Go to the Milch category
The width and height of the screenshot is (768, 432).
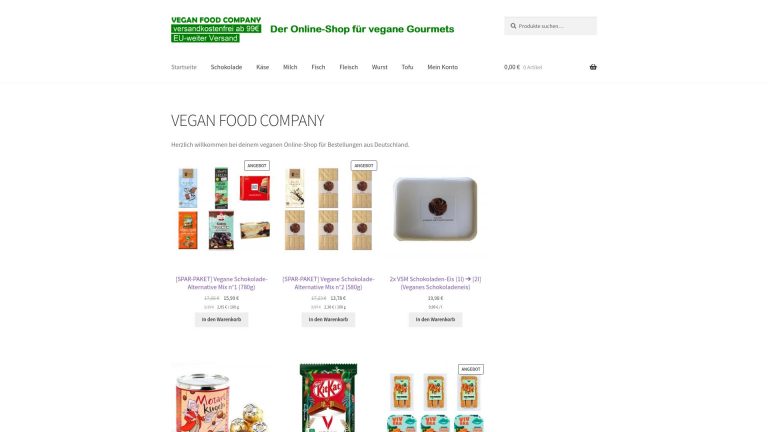pyautogui.click(x=290, y=67)
